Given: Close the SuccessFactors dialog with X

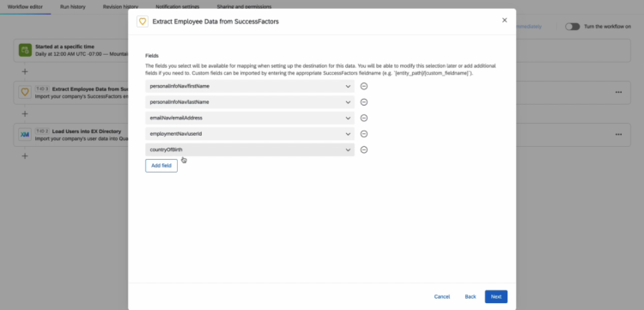Looking at the screenshot, I should pyautogui.click(x=504, y=20).
